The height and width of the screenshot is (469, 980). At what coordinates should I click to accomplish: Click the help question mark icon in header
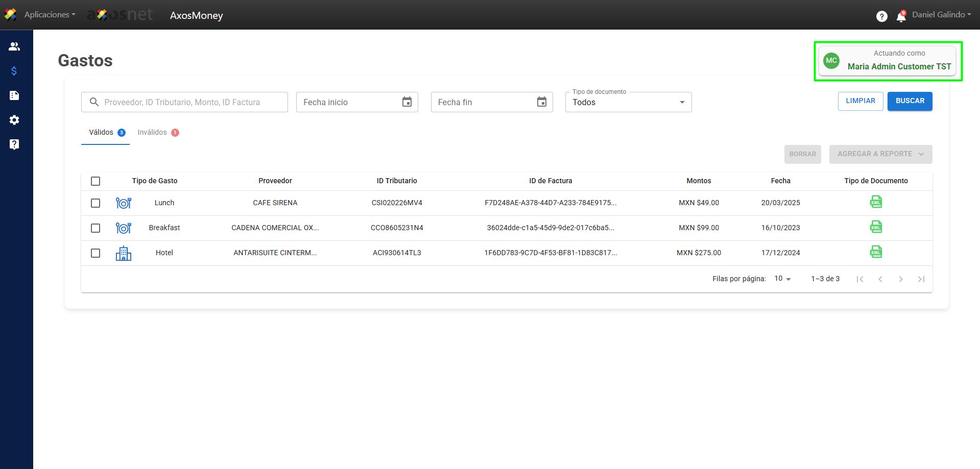coord(881,16)
